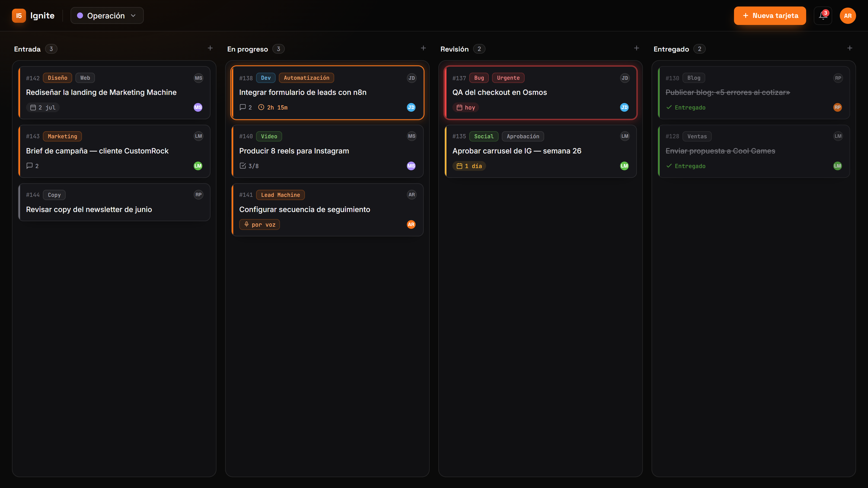
Task: Click the Aprobación tag on card #135
Action: click(x=523, y=136)
